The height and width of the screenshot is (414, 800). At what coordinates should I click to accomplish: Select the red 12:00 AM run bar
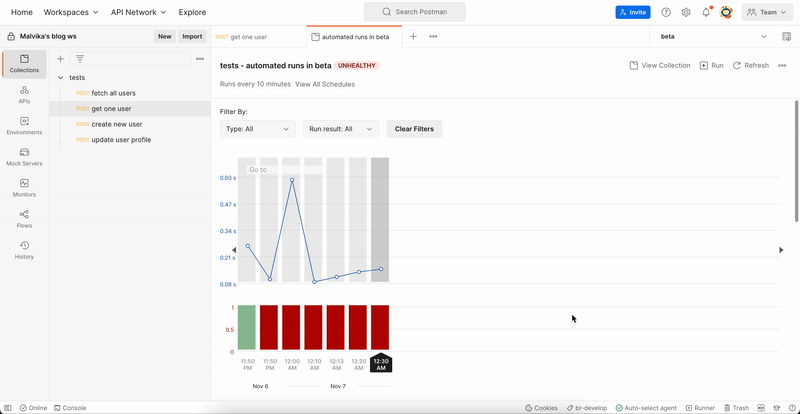coord(291,327)
